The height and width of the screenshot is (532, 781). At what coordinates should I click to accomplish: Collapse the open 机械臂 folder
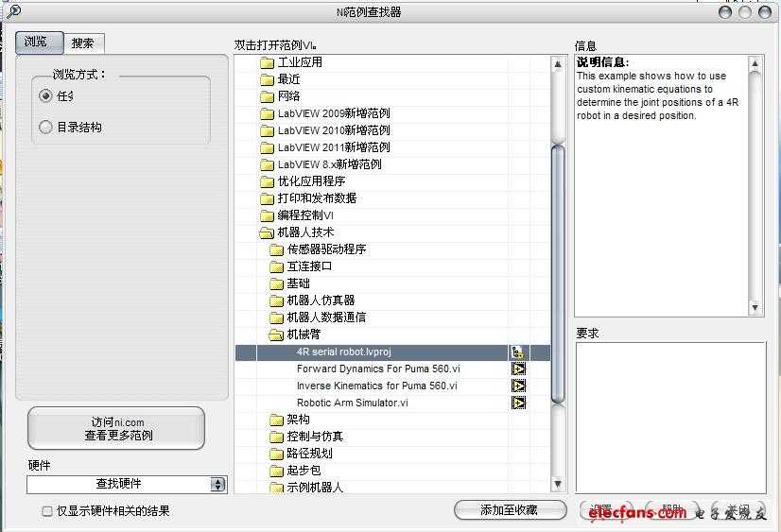(276, 335)
